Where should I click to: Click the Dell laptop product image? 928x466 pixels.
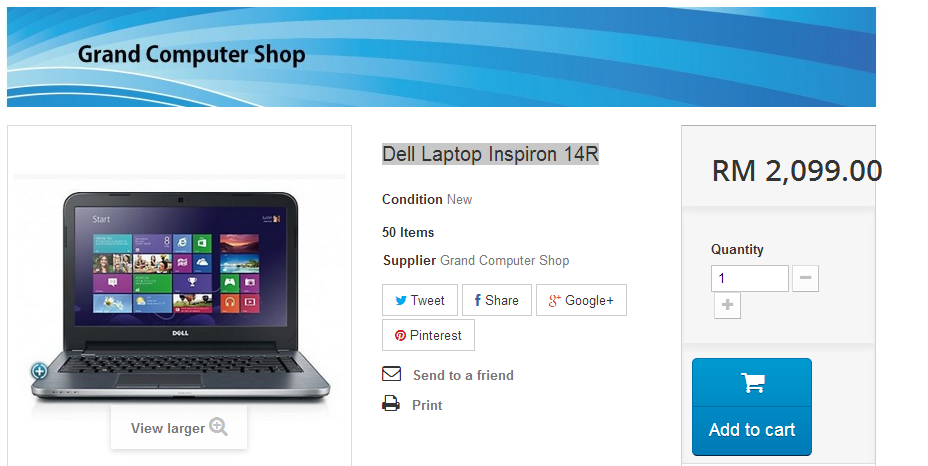pos(180,296)
